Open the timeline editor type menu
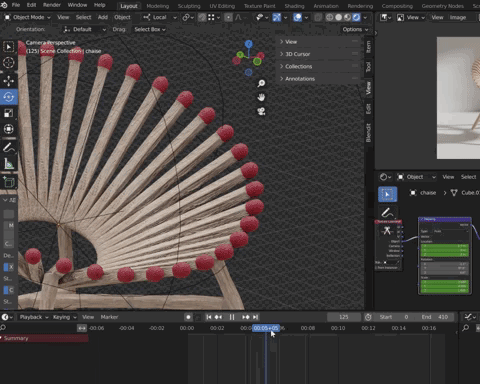This screenshot has height=384, width=480. 7,317
